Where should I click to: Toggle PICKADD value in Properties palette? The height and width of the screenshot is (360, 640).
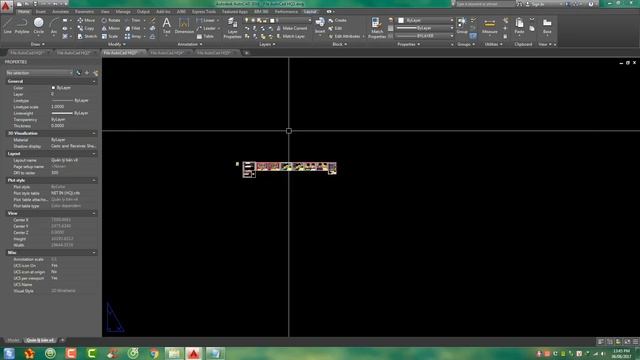[x=78, y=73]
